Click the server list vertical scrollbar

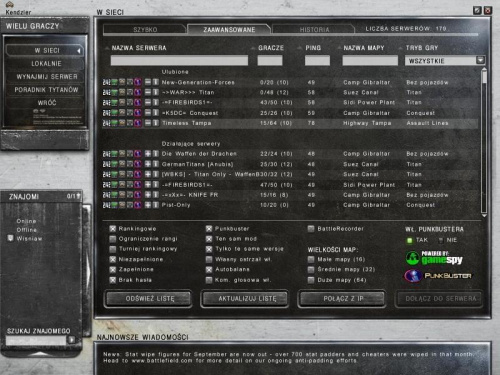(x=484, y=142)
